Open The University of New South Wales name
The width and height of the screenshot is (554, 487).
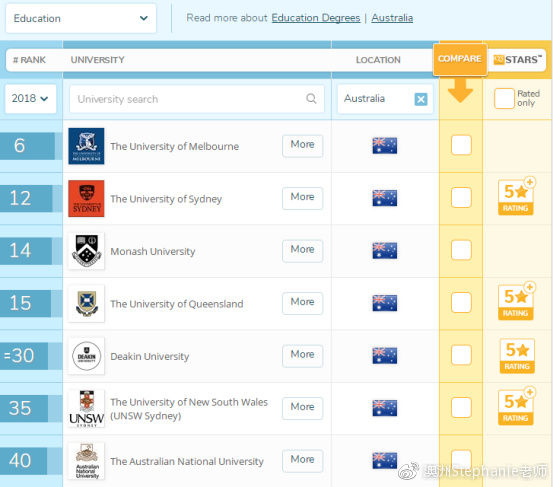[x=189, y=409]
